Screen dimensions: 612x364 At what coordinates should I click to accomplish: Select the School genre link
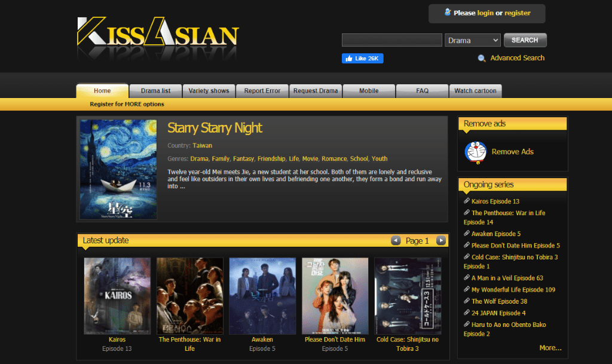[359, 159]
